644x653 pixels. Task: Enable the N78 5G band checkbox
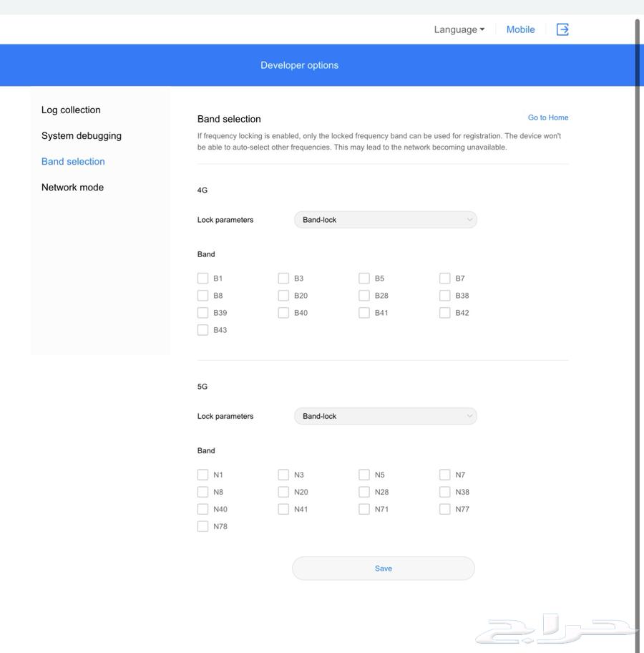pos(203,526)
